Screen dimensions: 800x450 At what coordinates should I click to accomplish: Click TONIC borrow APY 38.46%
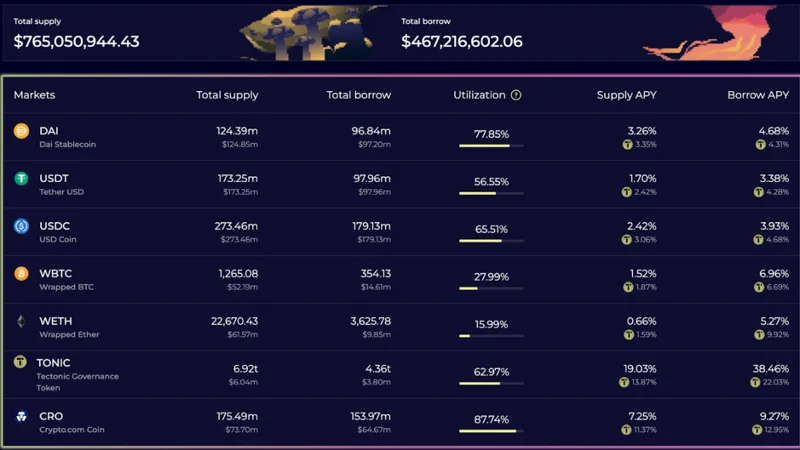tap(771, 369)
